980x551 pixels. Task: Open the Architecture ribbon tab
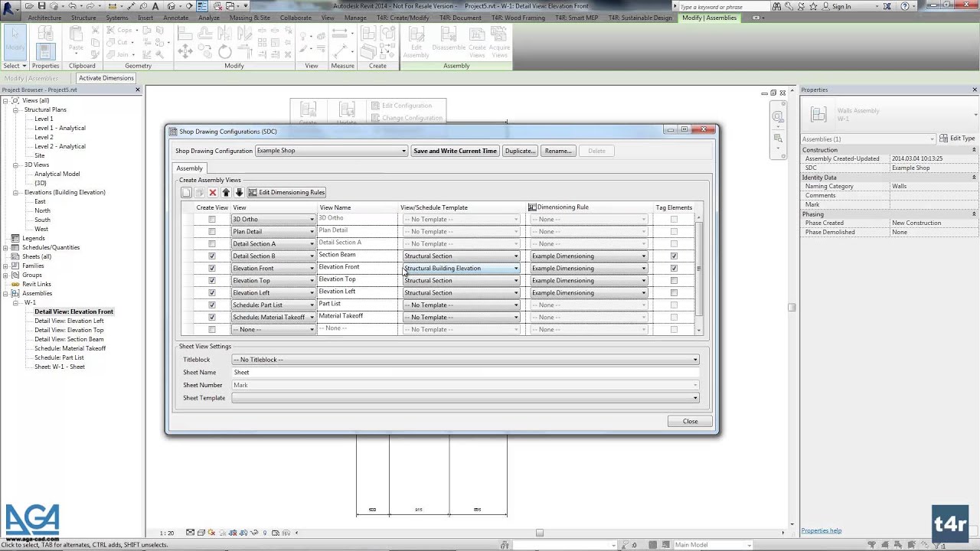44,18
